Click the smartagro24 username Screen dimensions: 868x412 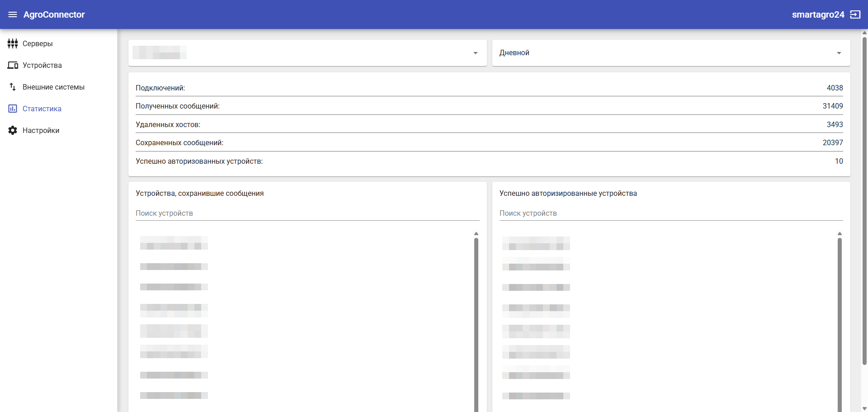pyautogui.click(x=817, y=14)
